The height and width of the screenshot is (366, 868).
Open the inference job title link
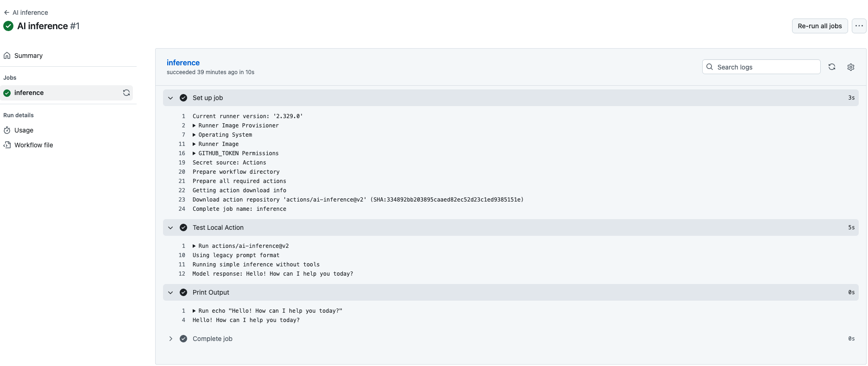coord(183,63)
